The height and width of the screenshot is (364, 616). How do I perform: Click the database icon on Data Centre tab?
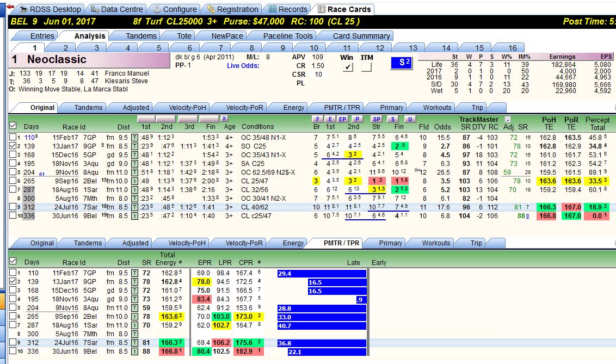[95, 9]
